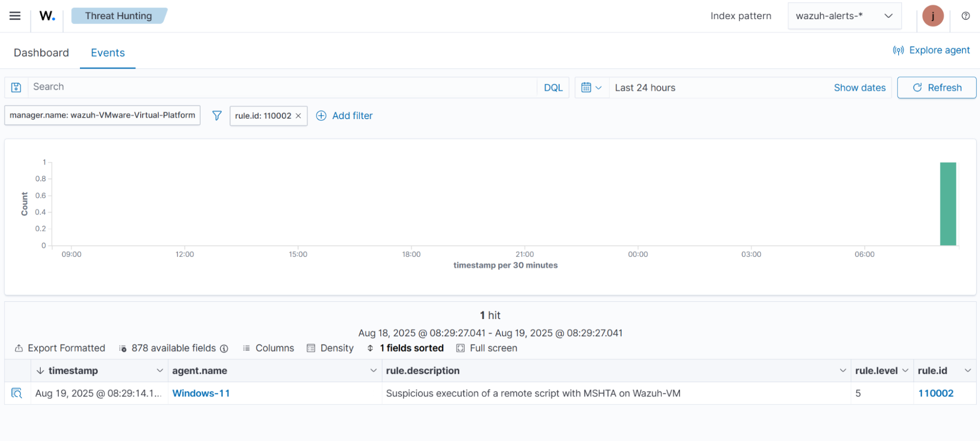Switch to the Dashboard tab
980x441 pixels.
coord(41,52)
